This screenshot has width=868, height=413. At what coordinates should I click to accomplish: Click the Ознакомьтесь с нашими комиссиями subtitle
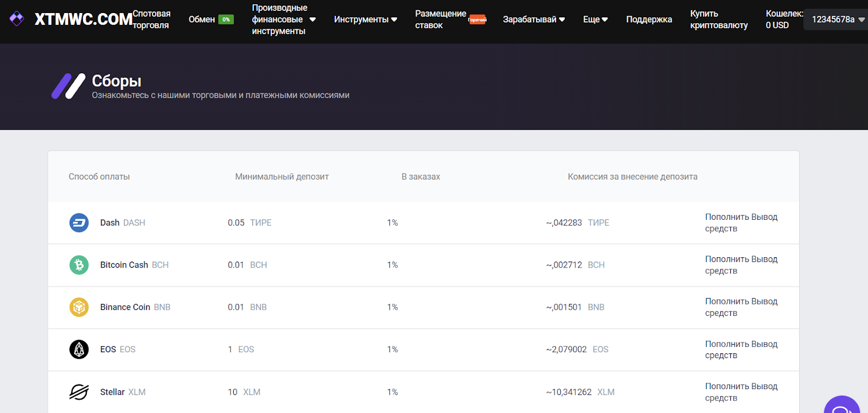[221, 96]
